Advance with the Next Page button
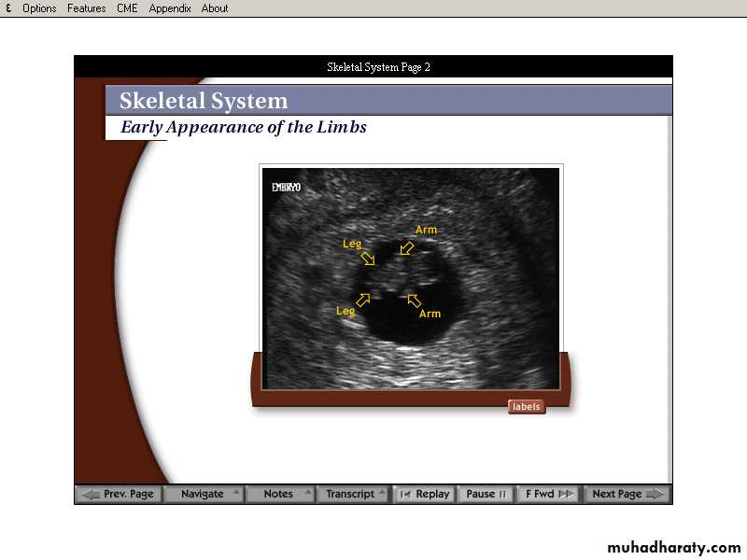This screenshot has height=560, width=747. (x=627, y=494)
